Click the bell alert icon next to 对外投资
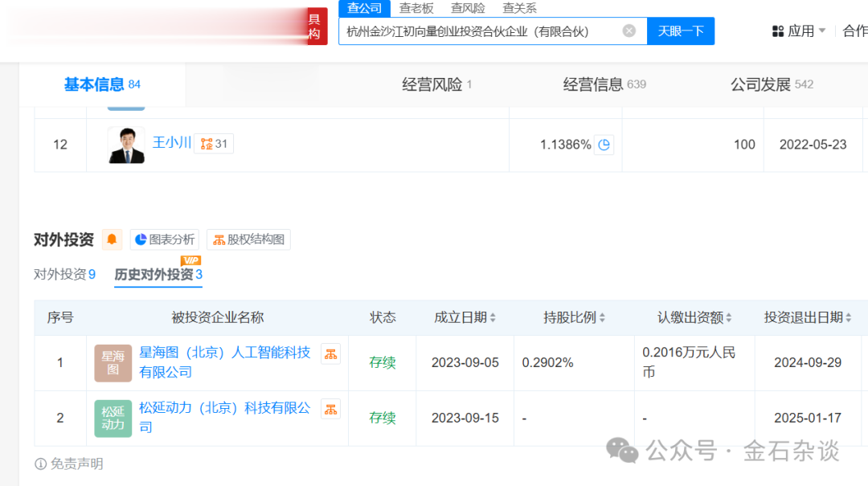Screen dimensions: 868x486 (112, 239)
